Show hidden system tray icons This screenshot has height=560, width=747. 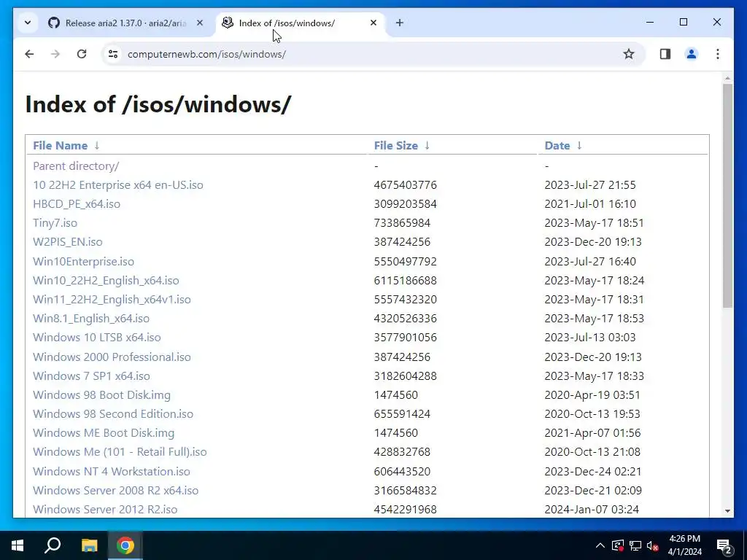pos(600,545)
